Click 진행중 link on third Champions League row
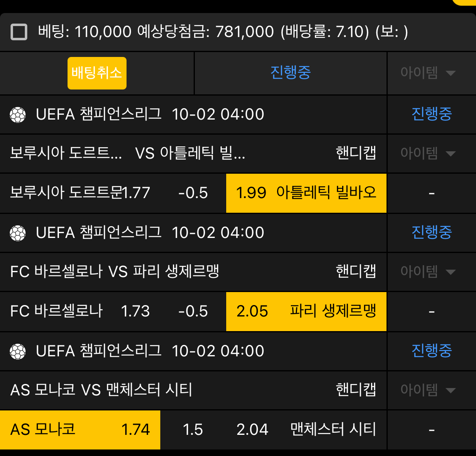Image resolution: width=476 pixels, height=456 pixels. 432,351
